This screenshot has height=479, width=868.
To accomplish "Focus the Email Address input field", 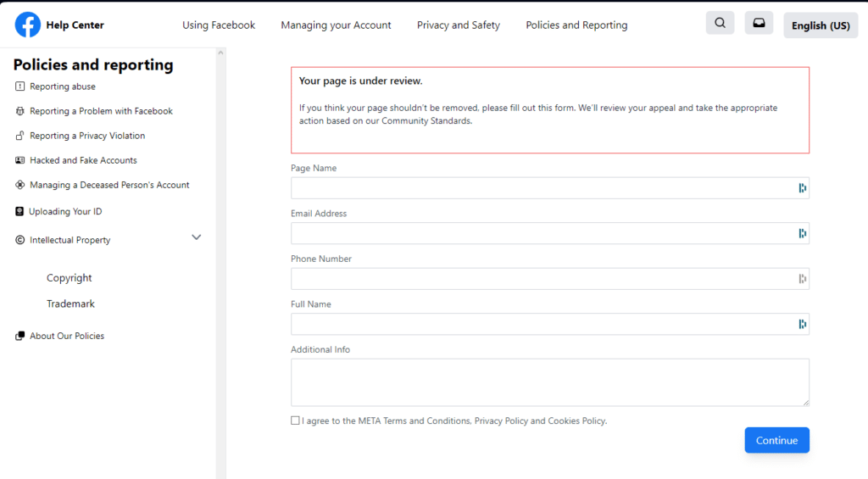I will [549, 234].
